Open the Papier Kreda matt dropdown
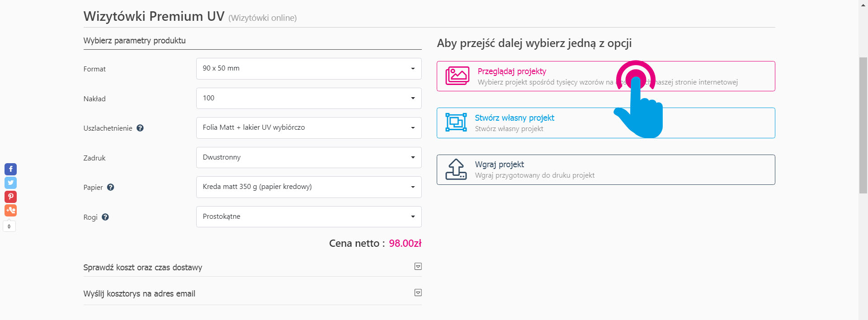 308,187
